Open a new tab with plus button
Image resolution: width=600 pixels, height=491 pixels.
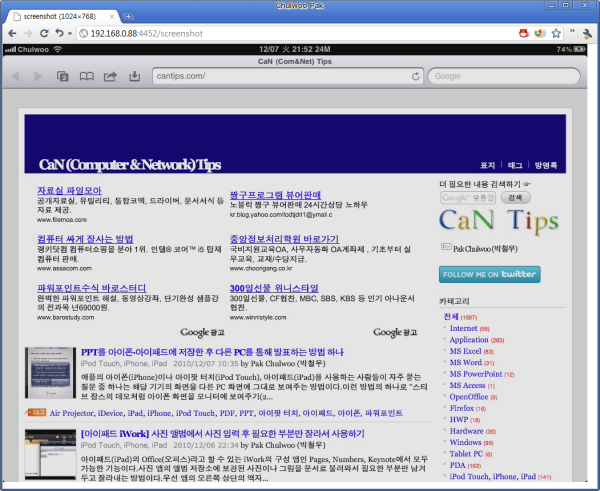tap(128, 16)
